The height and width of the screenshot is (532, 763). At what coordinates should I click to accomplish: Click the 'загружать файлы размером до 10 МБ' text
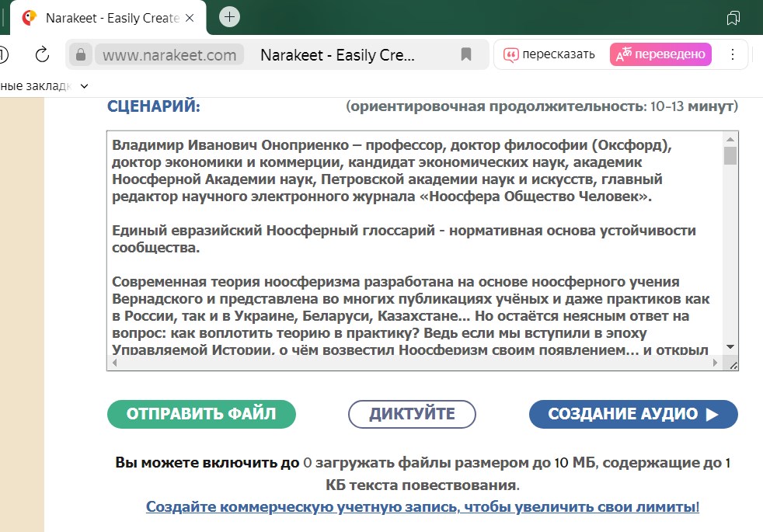click(x=455, y=462)
